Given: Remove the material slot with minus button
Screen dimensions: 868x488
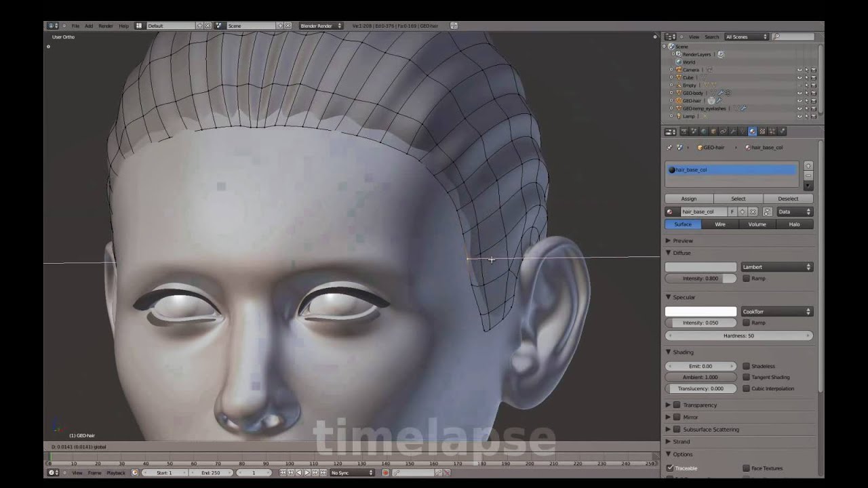Looking at the screenshot, I should 808,176.
